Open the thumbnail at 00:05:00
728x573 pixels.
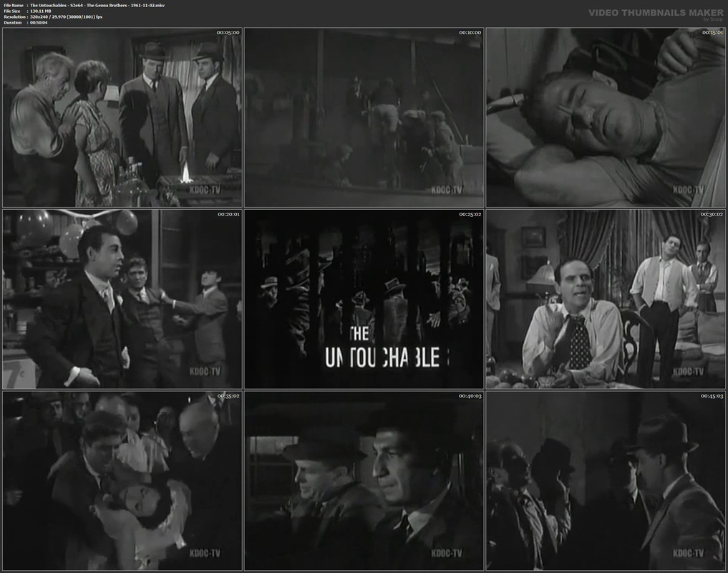pyautogui.click(x=122, y=117)
